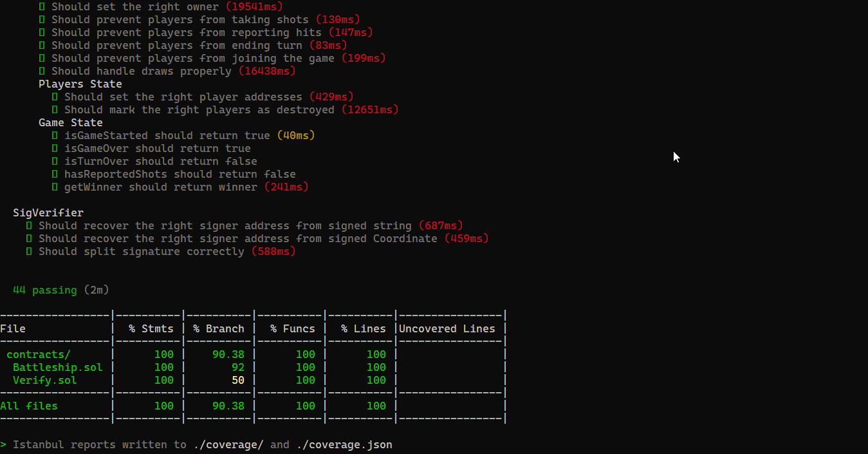Click the '(2m)' total time text
The width and height of the screenshot is (868, 454).
point(97,290)
